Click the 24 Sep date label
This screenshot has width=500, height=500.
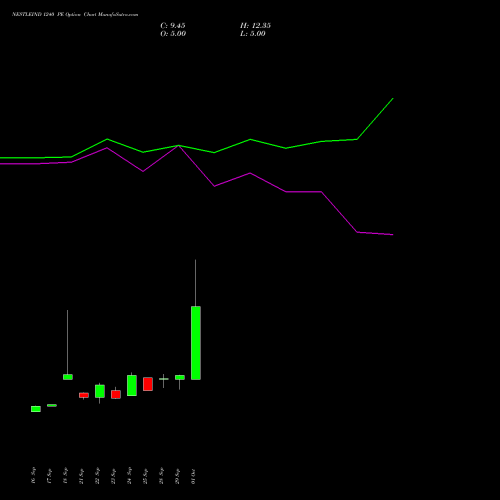(x=129, y=476)
